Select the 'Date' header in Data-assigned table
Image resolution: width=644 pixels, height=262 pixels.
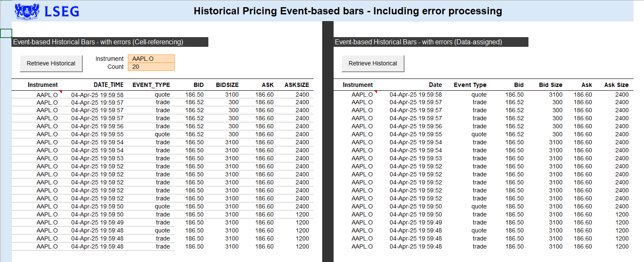(435, 85)
